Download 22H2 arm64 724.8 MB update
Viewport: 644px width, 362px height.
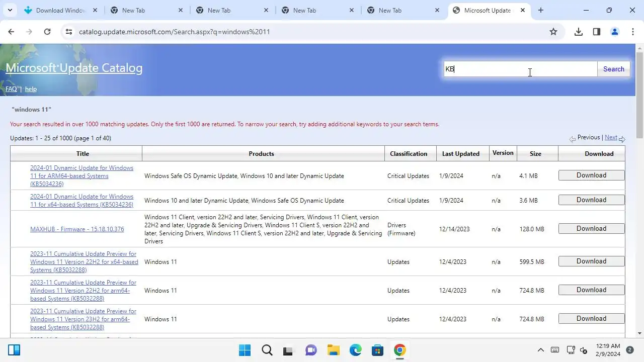pyautogui.click(x=591, y=290)
